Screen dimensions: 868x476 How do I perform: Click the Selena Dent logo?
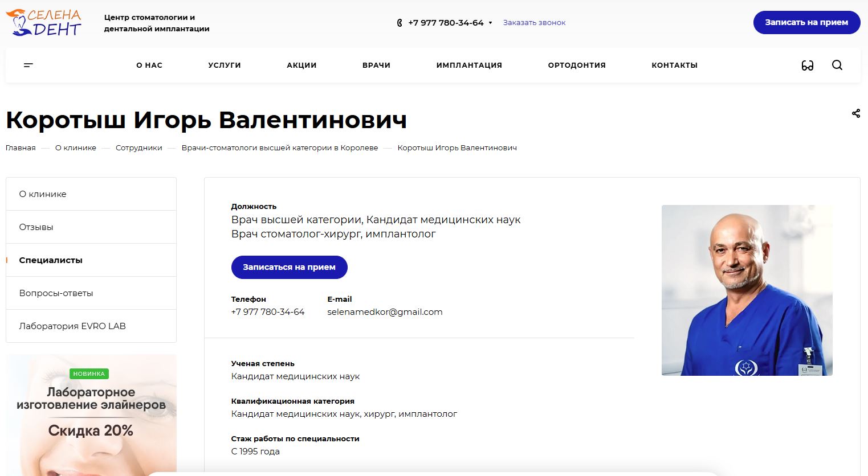(44, 23)
